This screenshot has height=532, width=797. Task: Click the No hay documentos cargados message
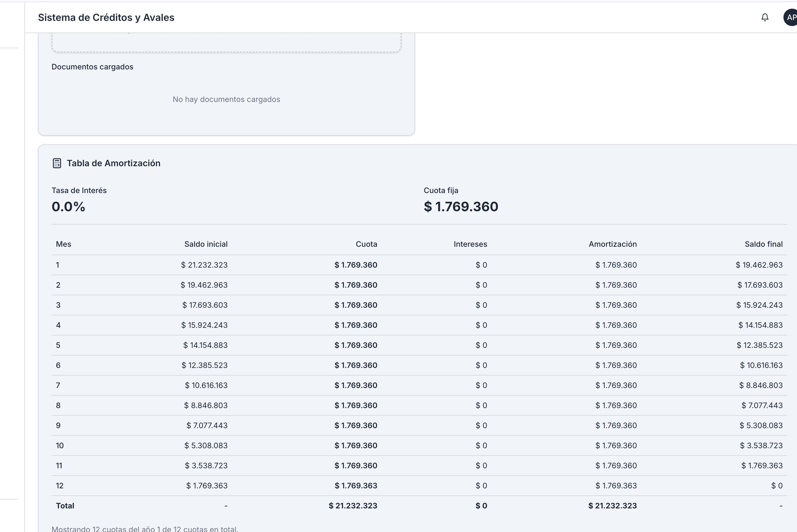(227, 100)
